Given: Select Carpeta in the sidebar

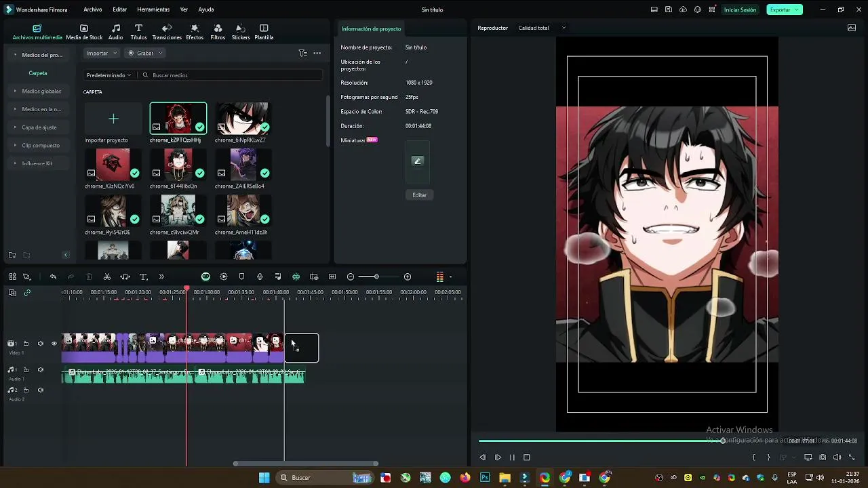Looking at the screenshot, I should click(38, 73).
